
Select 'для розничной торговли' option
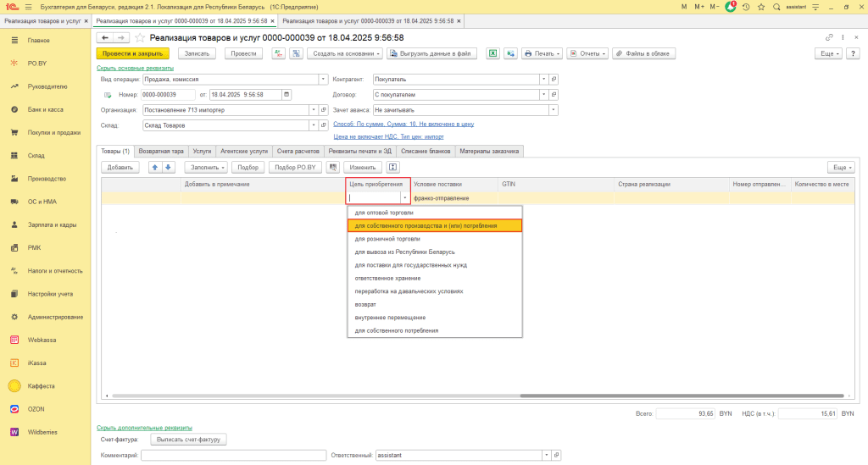[x=435, y=239]
